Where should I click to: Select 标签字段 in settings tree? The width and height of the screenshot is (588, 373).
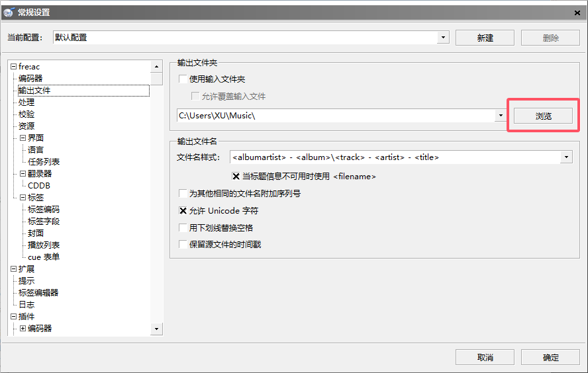coord(44,222)
